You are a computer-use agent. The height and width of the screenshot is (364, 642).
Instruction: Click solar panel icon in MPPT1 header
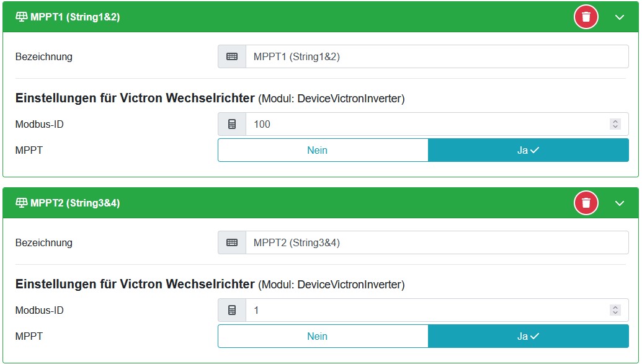[21, 17]
